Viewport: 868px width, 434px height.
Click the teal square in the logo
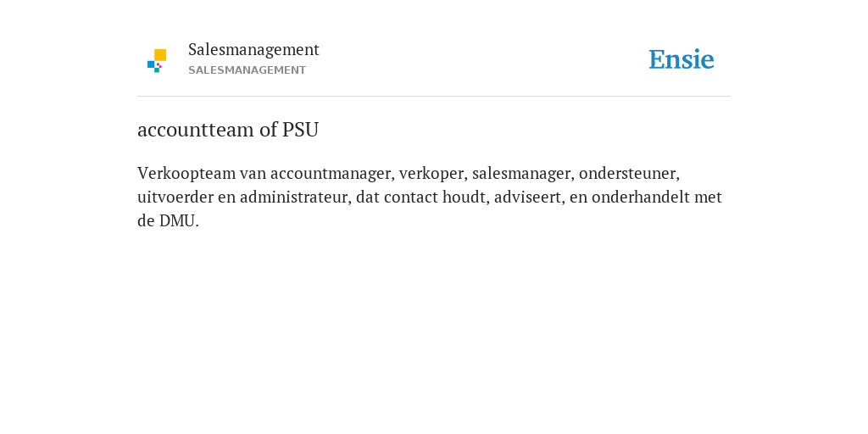157,70
